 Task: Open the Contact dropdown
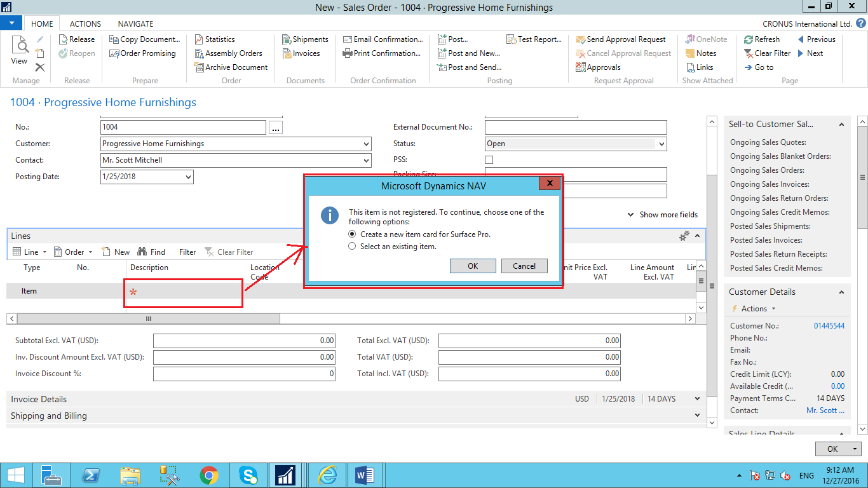click(365, 161)
